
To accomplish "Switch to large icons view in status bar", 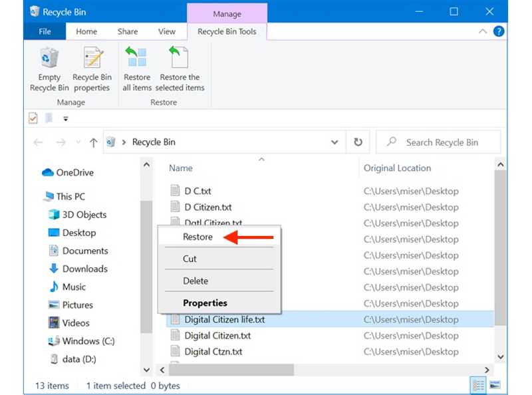I will pos(494,385).
